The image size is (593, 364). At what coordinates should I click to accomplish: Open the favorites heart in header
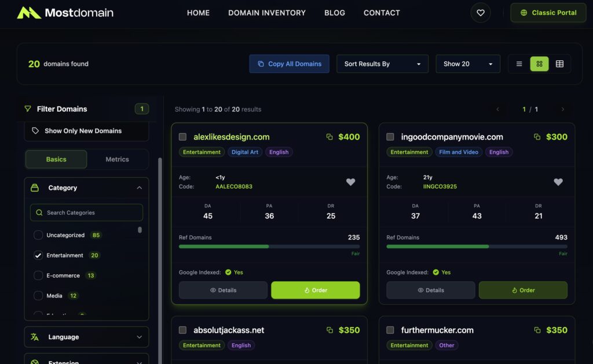[x=480, y=13]
